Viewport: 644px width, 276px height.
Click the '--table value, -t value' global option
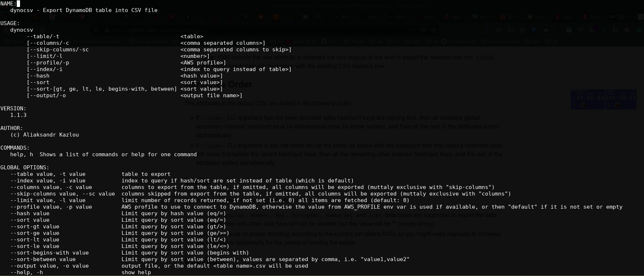[x=48, y=174]
